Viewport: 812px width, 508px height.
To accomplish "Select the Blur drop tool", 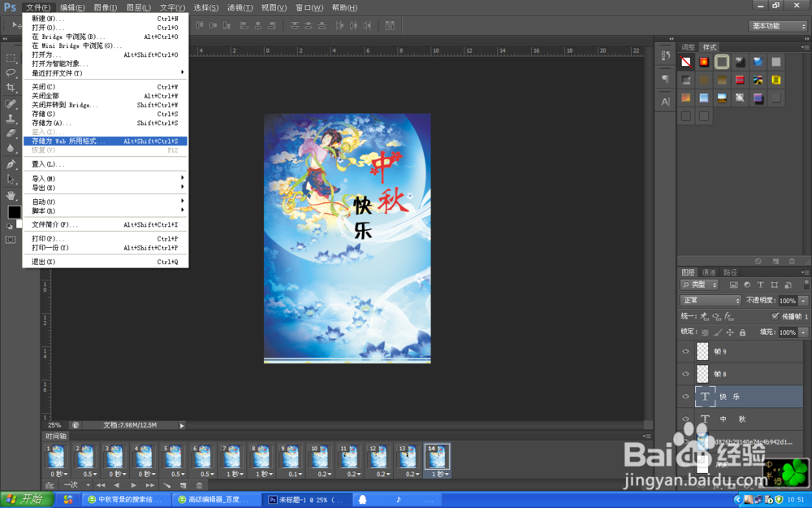I will pos(11,148).
